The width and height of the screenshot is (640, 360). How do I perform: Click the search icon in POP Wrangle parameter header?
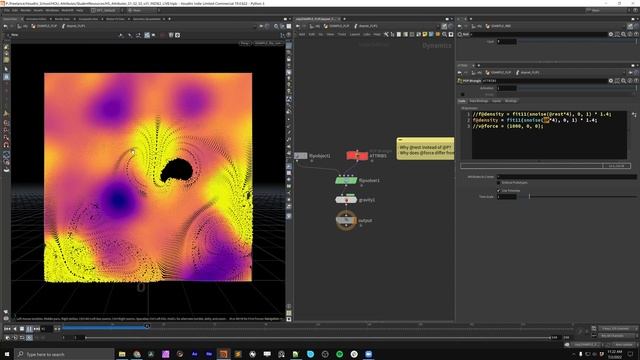click(624, 81)
